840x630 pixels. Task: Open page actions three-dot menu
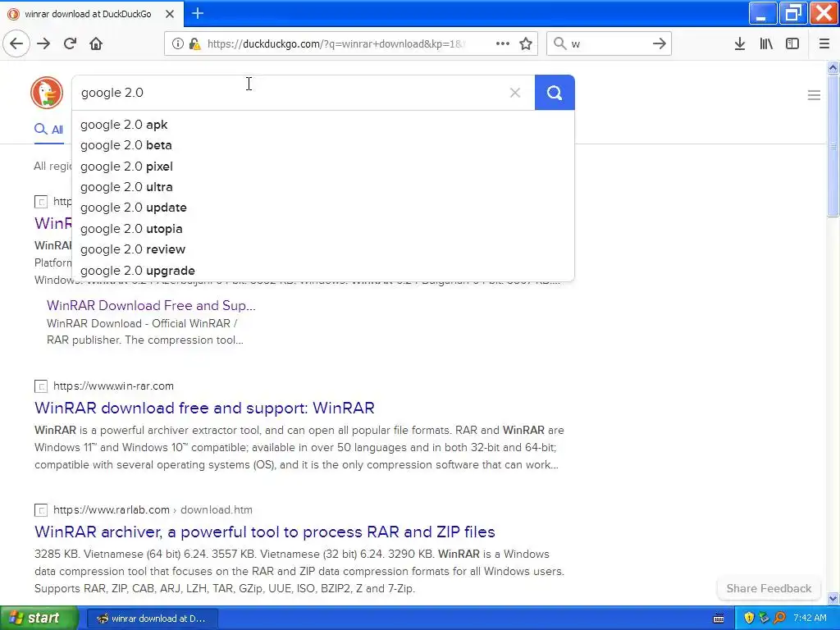click(x=503, y=43)
